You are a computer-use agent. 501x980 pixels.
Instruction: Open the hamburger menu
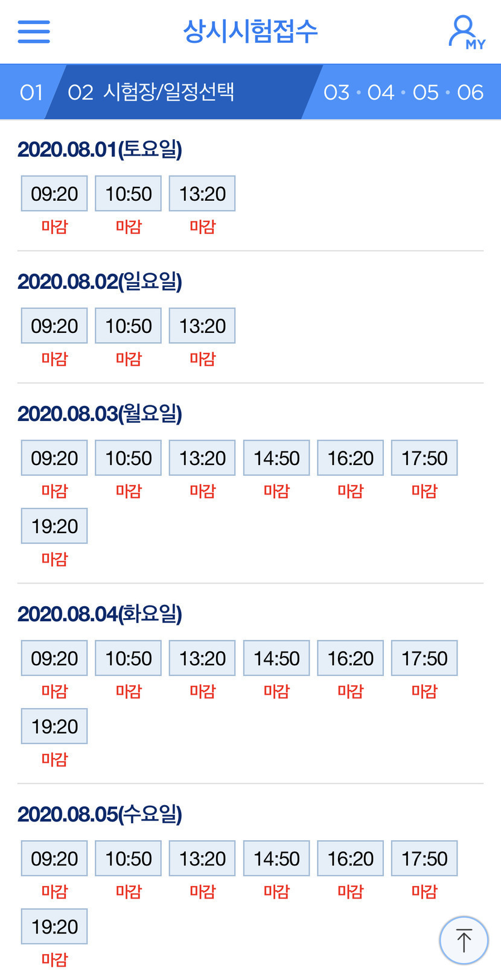click(x=34, y=31)
